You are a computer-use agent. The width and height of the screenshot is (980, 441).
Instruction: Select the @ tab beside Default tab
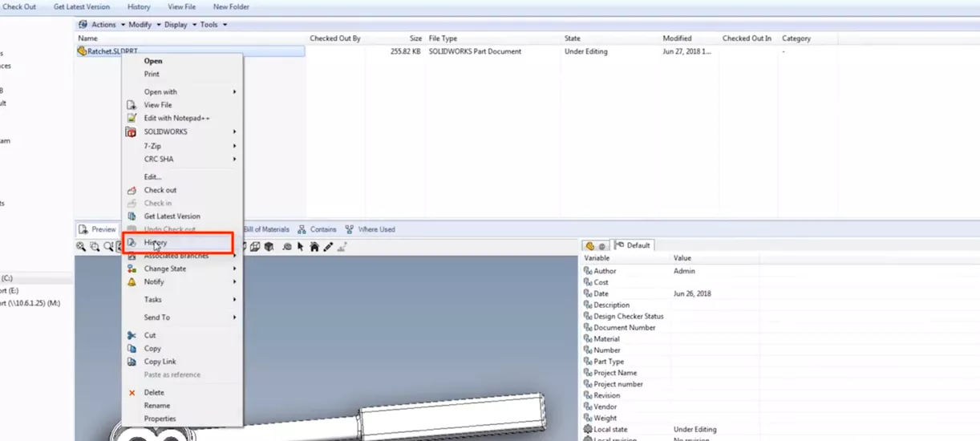(596, 245)
